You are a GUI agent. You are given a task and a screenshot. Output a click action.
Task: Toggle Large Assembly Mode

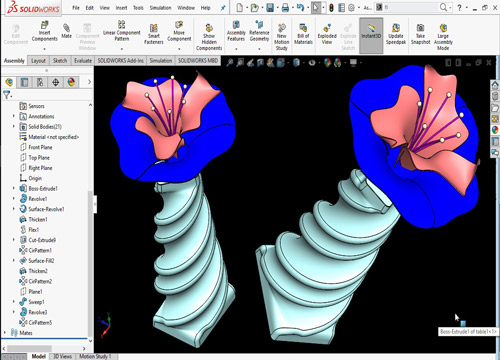pos(443,37)
